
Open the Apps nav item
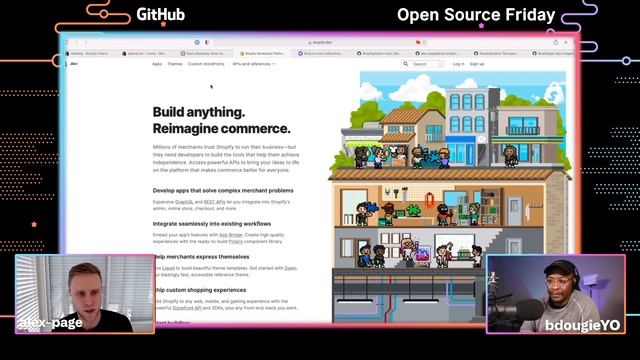click(x=157, y=64)
